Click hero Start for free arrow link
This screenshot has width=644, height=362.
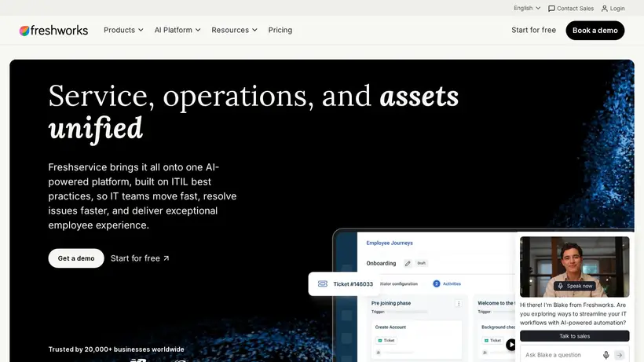[x=140, y=258]
